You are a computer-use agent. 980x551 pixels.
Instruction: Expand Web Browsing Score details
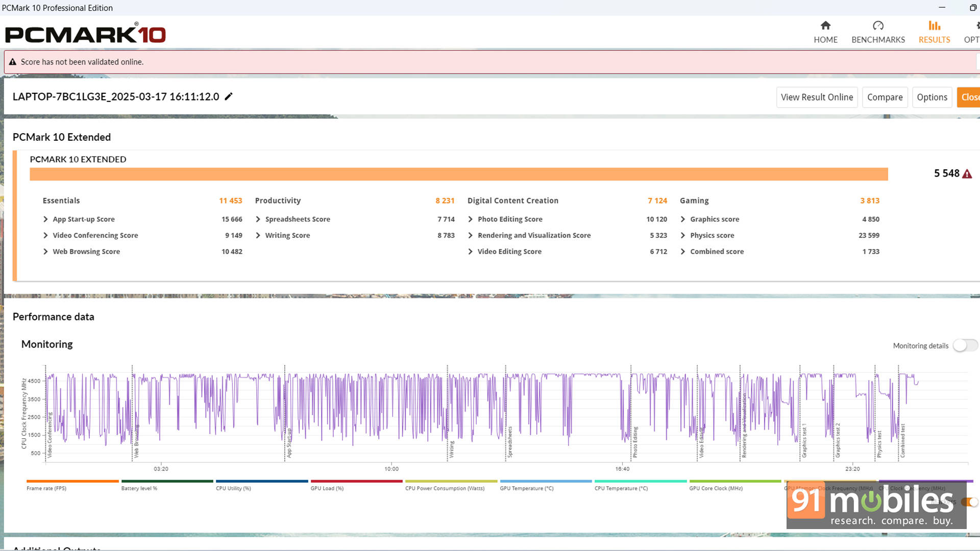pyautogui.click(x=45, y=252)
